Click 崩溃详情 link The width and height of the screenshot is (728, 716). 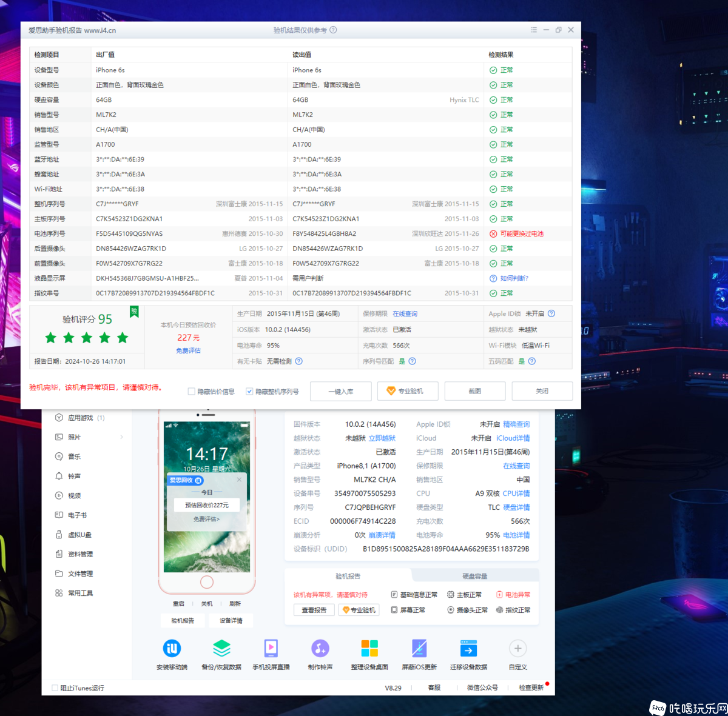click(x=382, y=535)
